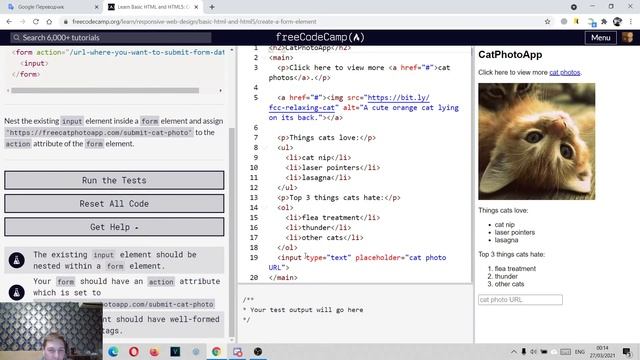Click the https://bit.ly/ link in code line 5
The width and height of the screenshot is (640, 360).
(x=398, y=98)
